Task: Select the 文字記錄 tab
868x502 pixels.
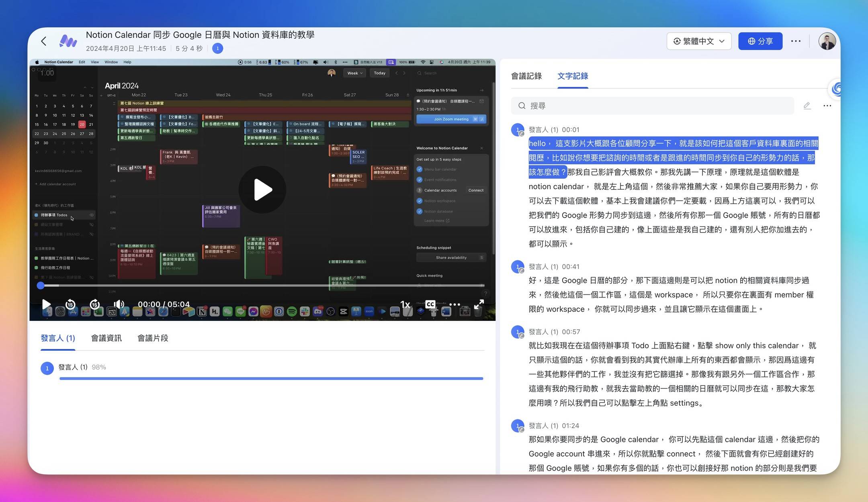Action: (573, 76)
